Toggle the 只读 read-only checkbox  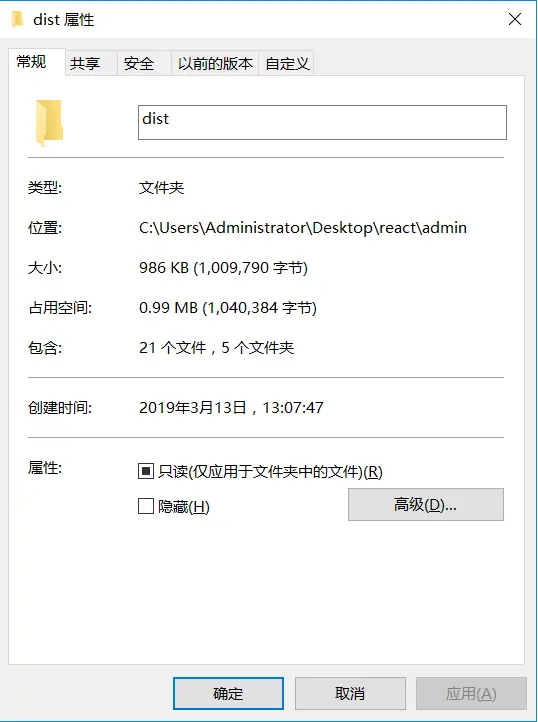(x=146, y=472)
